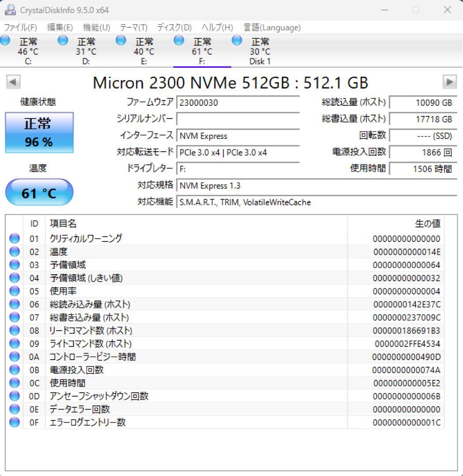Switch to the D: drive tab at 31 °C

[x=86, y=51]
